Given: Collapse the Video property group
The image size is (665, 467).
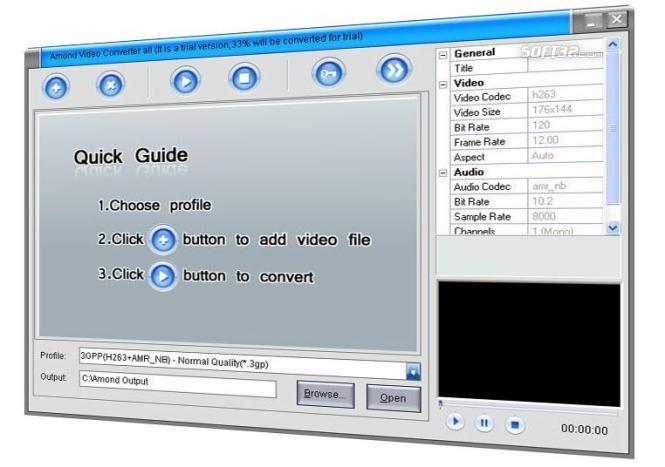Looking at the screenshot, I should point(443,84).
